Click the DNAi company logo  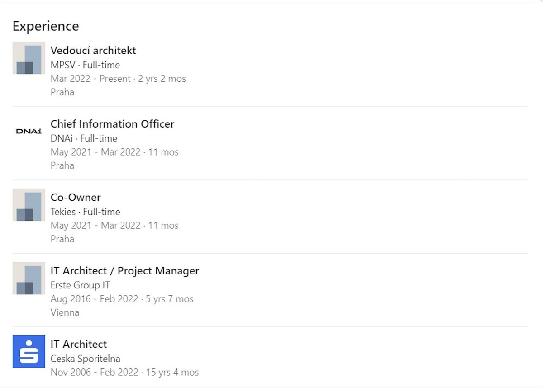[x=29, y=132]
